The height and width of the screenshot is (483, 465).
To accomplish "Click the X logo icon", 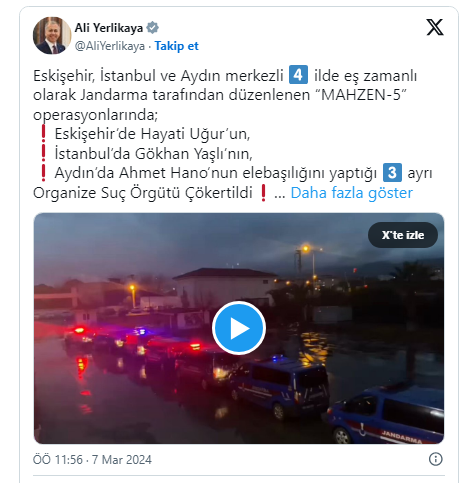I will (435, 27).
